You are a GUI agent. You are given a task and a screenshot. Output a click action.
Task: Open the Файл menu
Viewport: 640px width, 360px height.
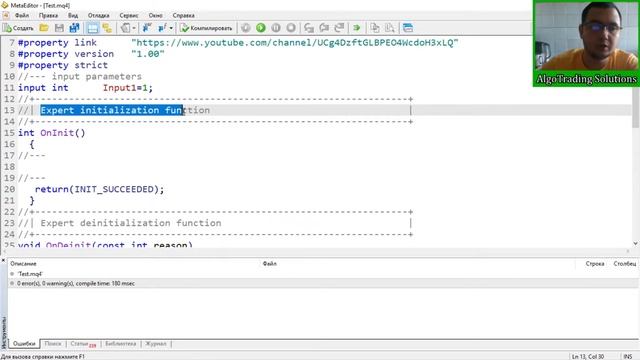(22, 16)
